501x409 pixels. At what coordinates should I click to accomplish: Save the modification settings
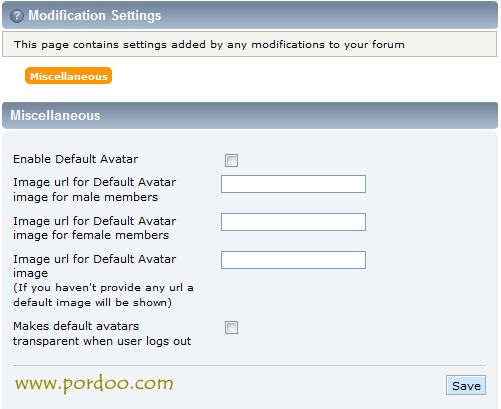[x=466, y=385]
